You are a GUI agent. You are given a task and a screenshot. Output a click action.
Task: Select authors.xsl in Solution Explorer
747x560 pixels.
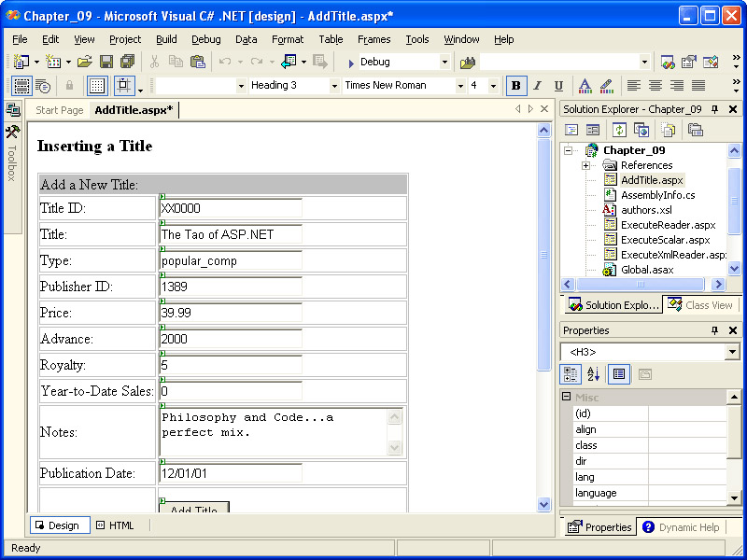645,210
